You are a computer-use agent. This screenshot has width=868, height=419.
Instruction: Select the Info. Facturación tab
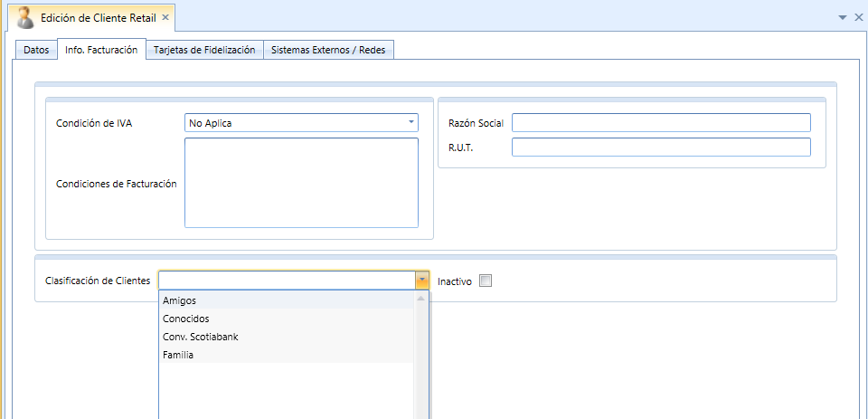[x=101, y=50]
